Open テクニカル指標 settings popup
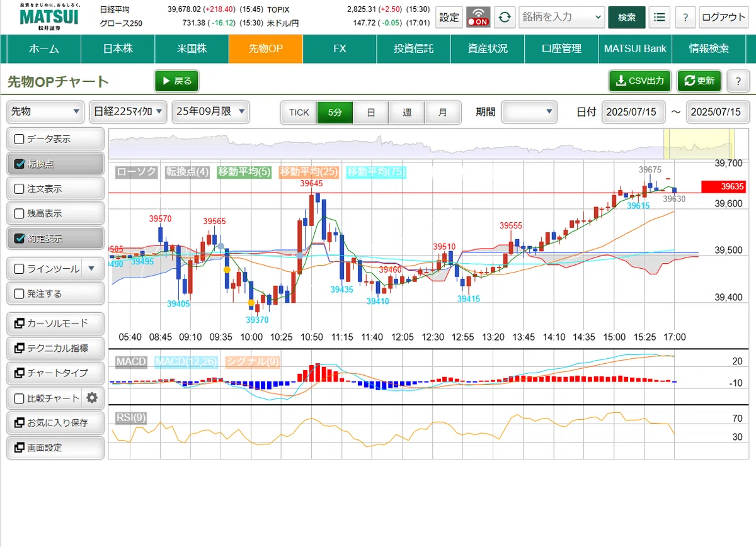 pos(55,348)
